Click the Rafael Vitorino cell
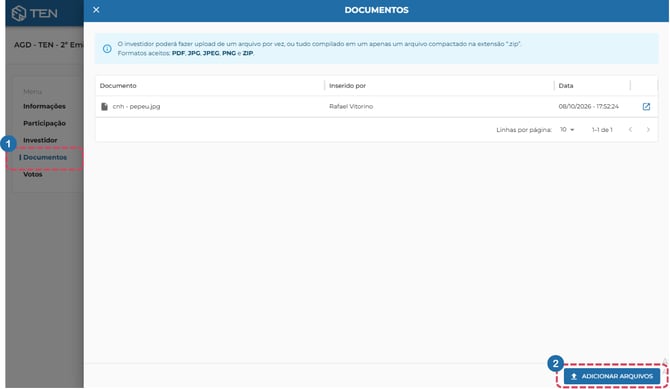 coord(351,106)
